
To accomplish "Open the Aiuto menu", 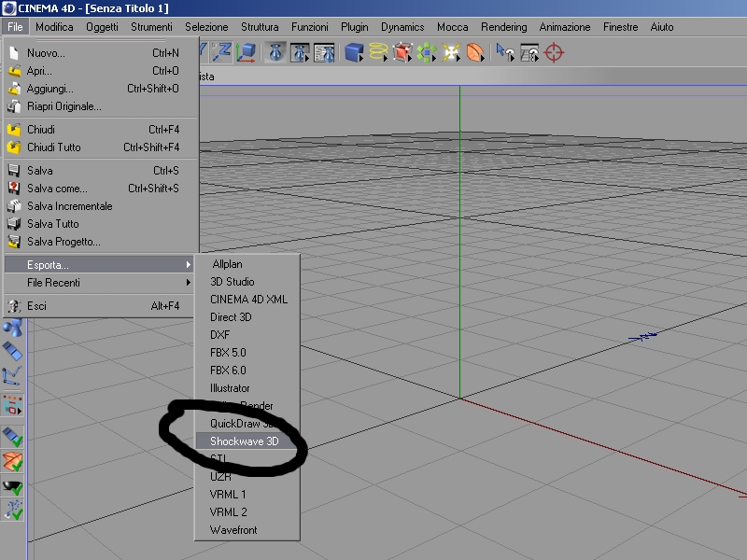I will pyautogui.click(x=662, y=27).
